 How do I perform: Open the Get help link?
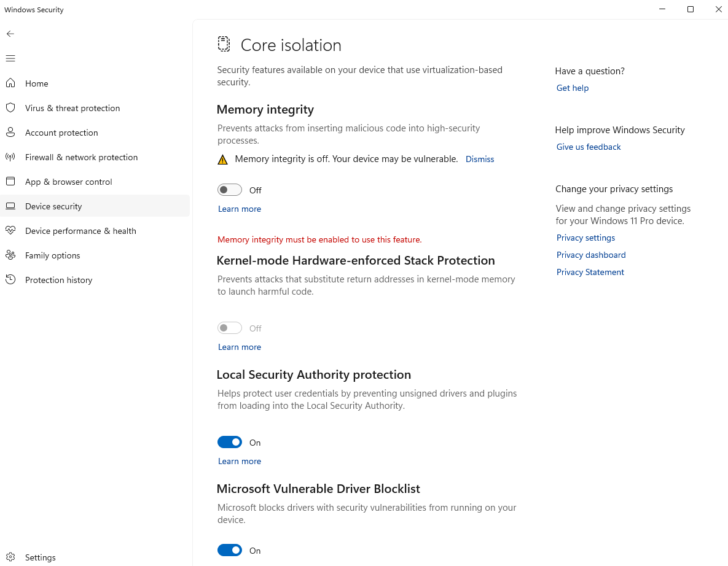(573, 88)
